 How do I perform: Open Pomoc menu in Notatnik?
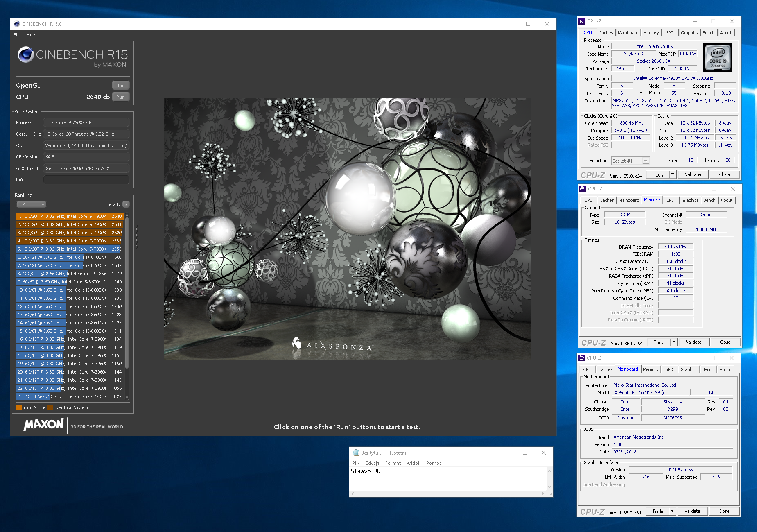[x=434, y=463]
